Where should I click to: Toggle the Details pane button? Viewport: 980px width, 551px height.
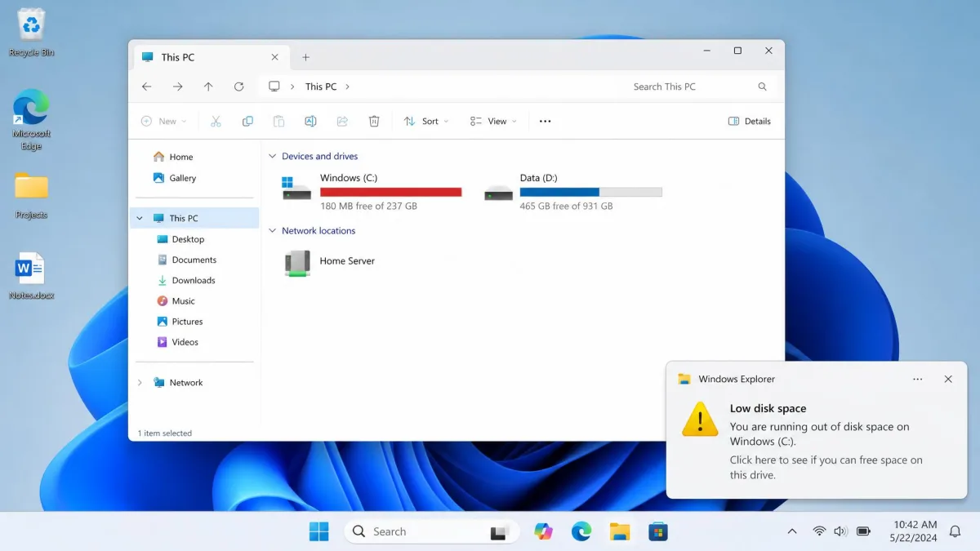749,121
